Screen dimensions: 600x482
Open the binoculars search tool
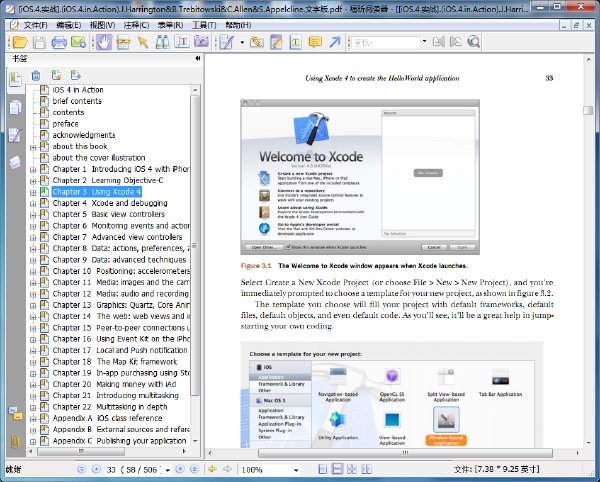(162, 42)
